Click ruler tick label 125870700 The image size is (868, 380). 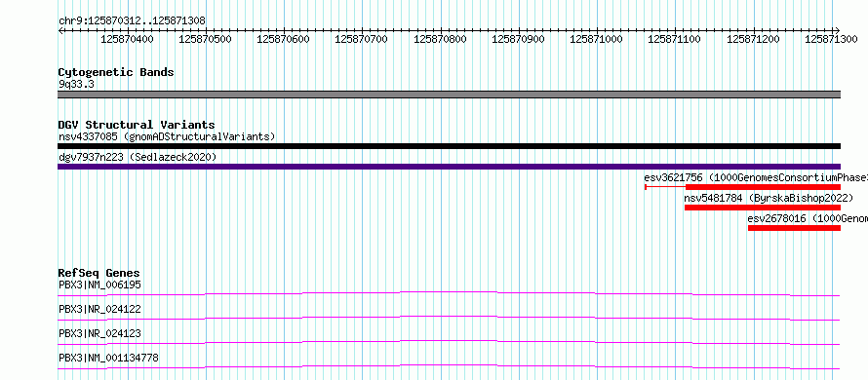pyautogui.click(x=362, y=39)
